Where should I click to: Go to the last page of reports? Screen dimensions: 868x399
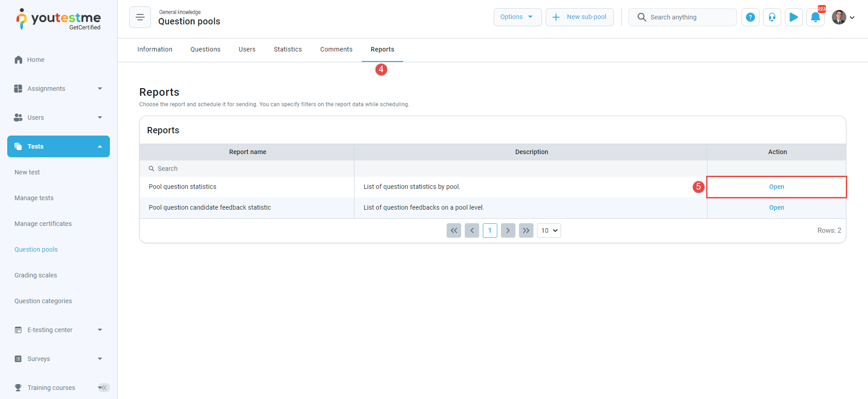pos(526,230)
